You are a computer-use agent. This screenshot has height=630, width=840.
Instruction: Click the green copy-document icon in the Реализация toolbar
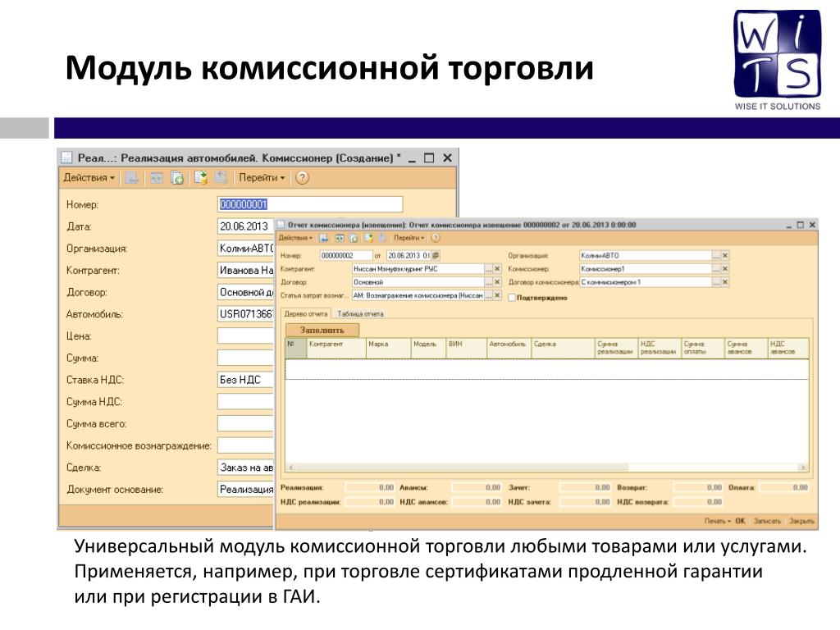(x=177, y=177)
